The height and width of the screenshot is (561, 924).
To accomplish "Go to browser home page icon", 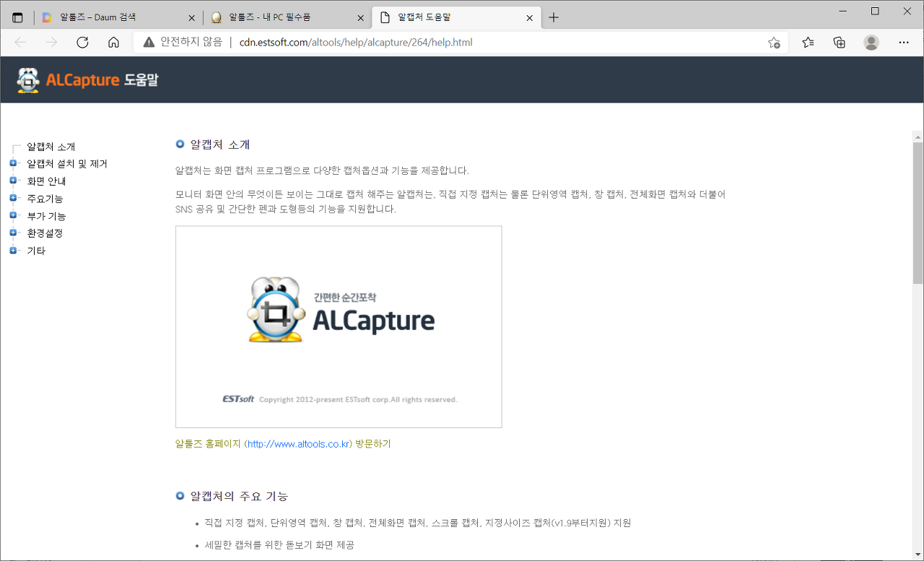I will (x=113, y=42).
